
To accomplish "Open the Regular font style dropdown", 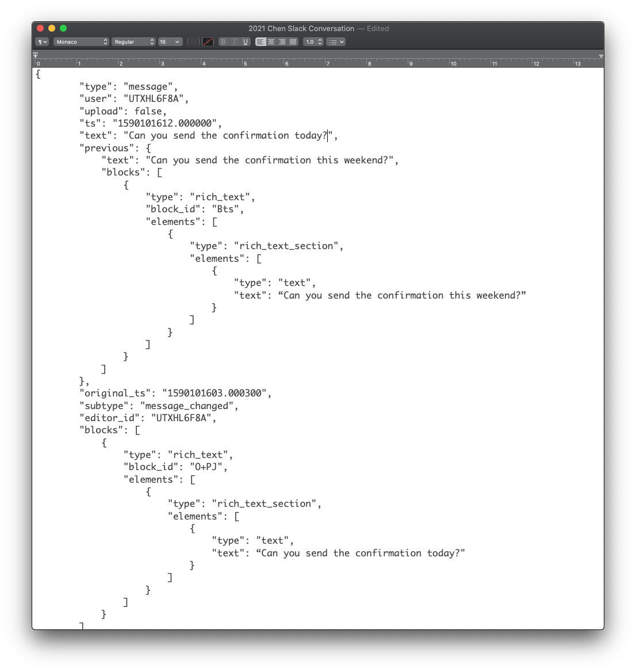I will 133,41.
